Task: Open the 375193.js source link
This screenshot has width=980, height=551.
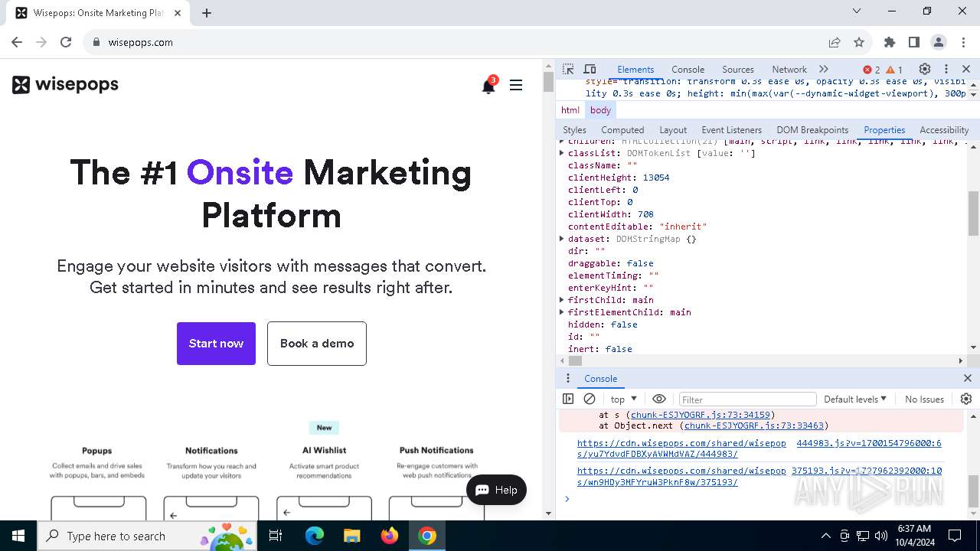Action: [x=867, y=471]
